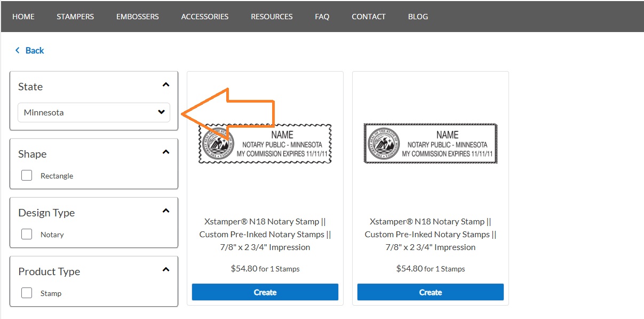The image size is (644, 319).
Task: Click the back chevron icon
Action: [x=18, y=50]
